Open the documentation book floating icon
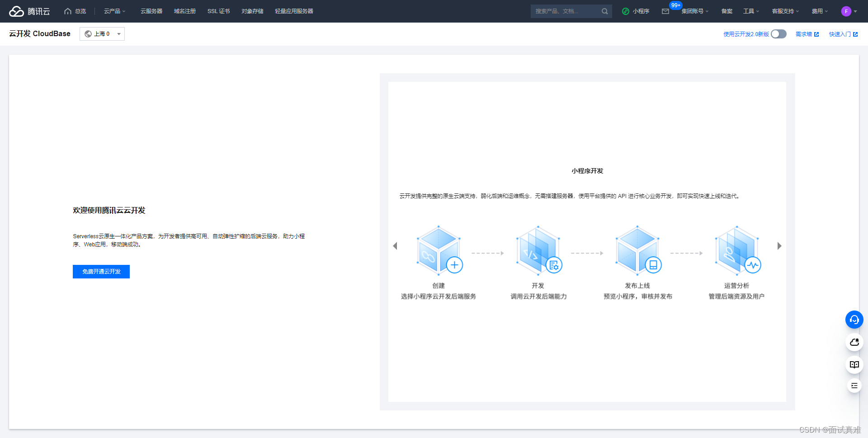The width and height of the screenshot is (868, 438). point(854,364)
